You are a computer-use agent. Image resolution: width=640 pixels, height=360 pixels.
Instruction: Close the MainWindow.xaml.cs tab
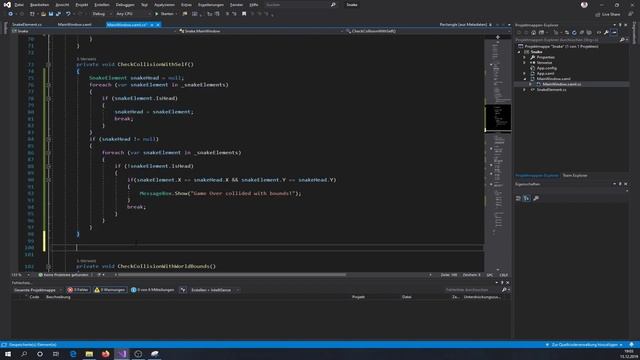click(158, 25)
